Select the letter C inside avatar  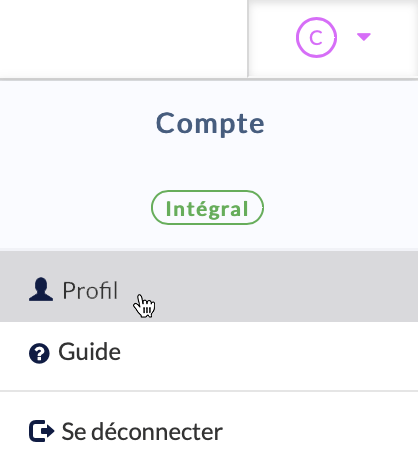pyautogui.click(x=316, y=38)
